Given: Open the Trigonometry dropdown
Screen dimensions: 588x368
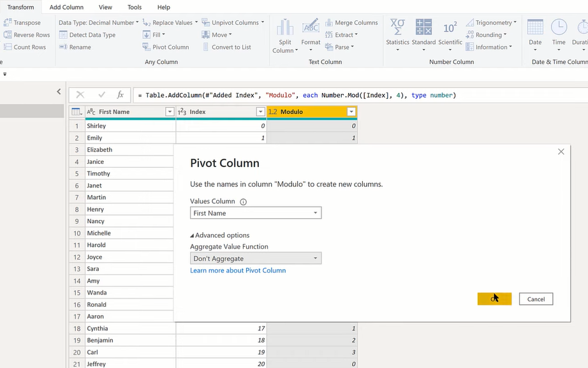Looking at the screenshot, I should pyautogui.click(x=491, y=22).
